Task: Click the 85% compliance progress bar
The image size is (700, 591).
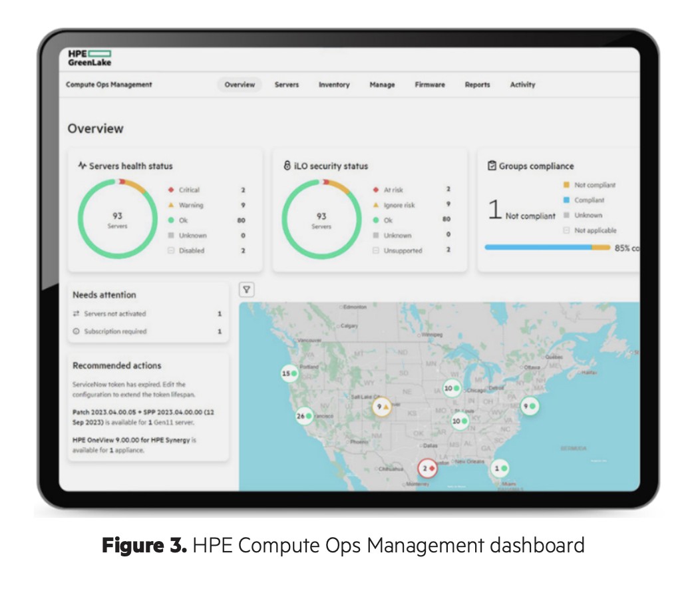Action: coord(546,248)
